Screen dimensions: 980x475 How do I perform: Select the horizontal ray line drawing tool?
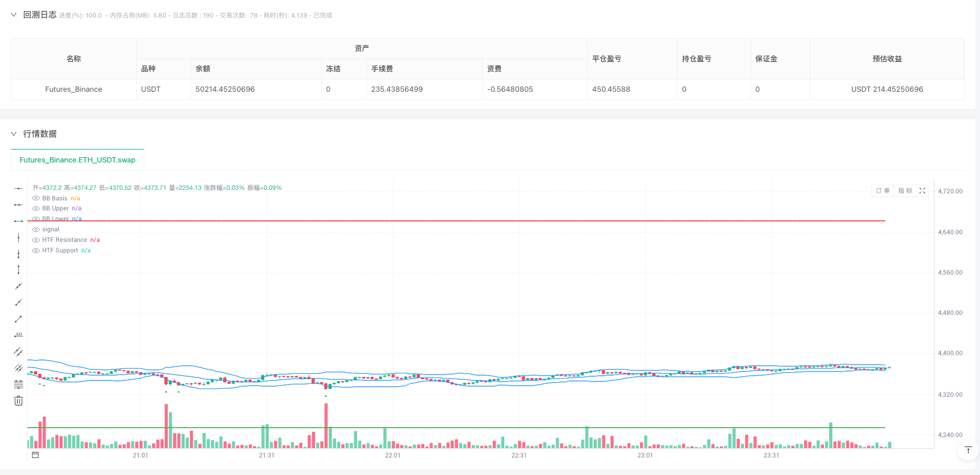pyautogui.click(x=19, y=204)
